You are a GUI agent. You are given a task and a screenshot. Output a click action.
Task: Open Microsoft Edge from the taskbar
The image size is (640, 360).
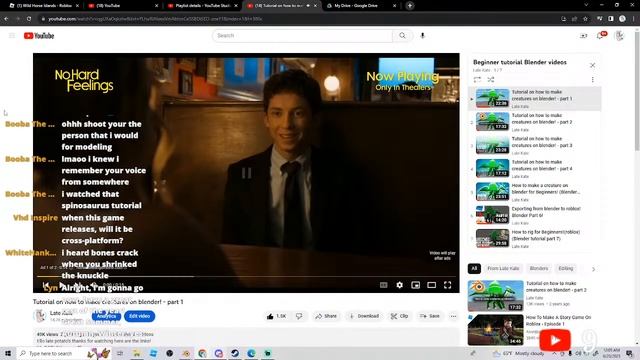pos(251,353)
